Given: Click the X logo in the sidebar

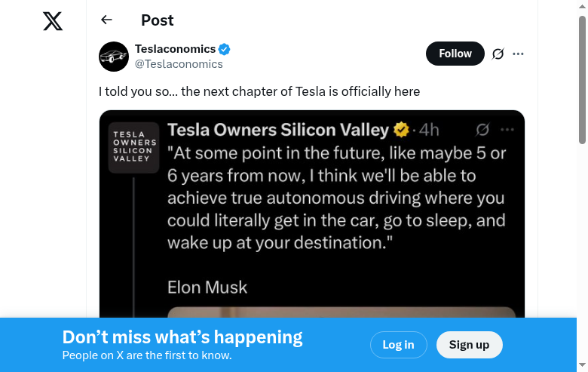Looking at the screenshot, I should [53, 21].
